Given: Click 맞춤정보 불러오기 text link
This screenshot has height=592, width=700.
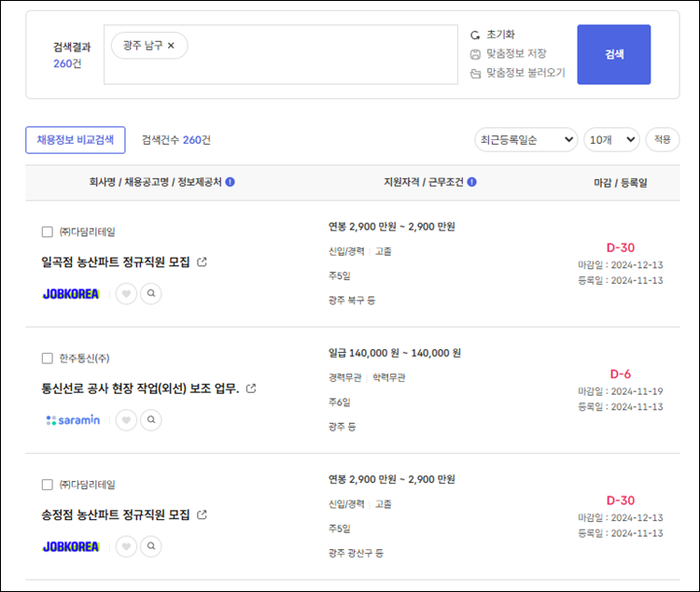Looking at the screenshot, I should click(x=525, y=73).
